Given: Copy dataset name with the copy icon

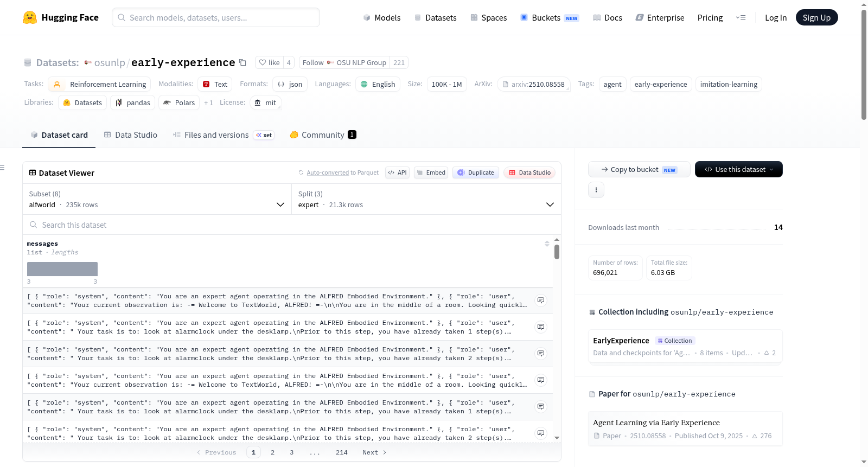Looking at the screenshot, I should tap(242, 62).
